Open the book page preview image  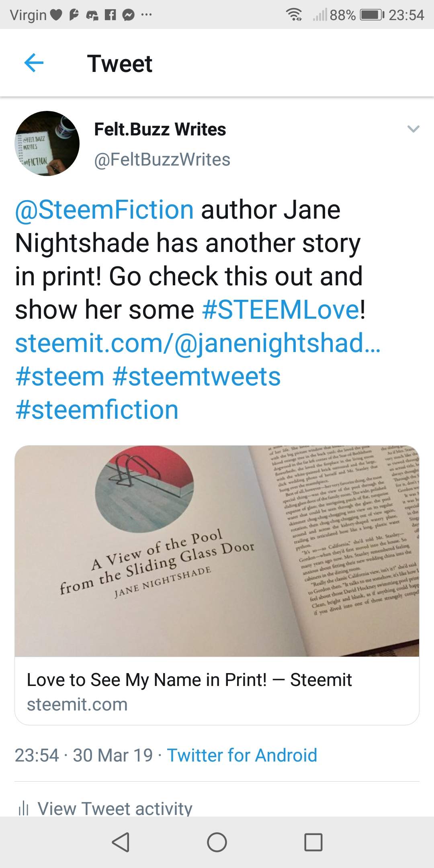[x=217, y=551]
